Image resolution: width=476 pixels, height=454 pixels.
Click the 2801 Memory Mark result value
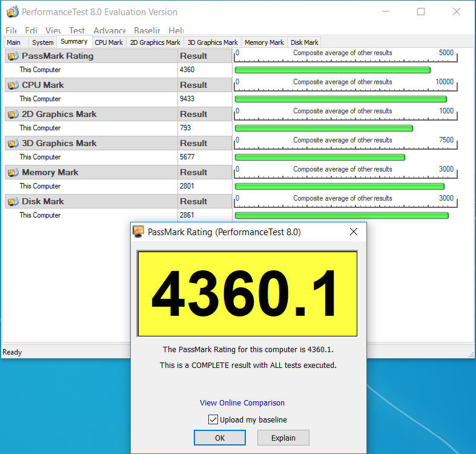187,186
